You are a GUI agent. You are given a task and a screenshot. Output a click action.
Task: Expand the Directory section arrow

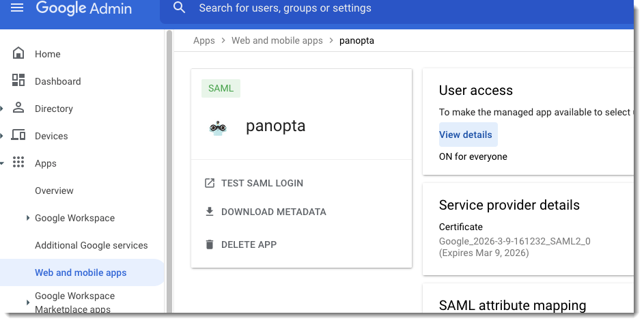tap(3, 109)
